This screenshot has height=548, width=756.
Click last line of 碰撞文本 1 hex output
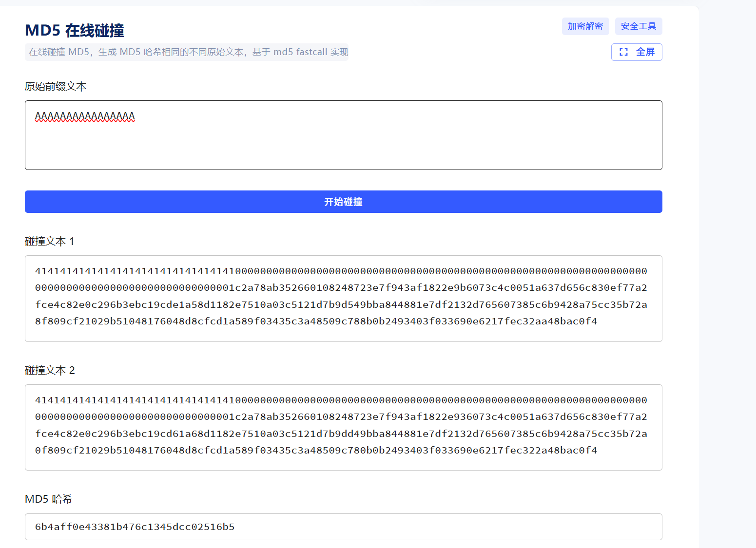(x=316, y=321)
